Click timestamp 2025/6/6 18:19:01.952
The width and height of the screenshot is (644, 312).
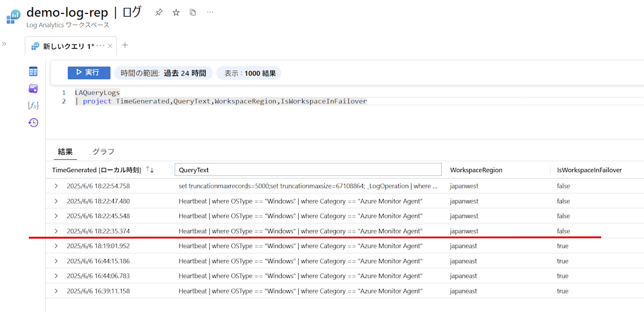pos(98,246)
